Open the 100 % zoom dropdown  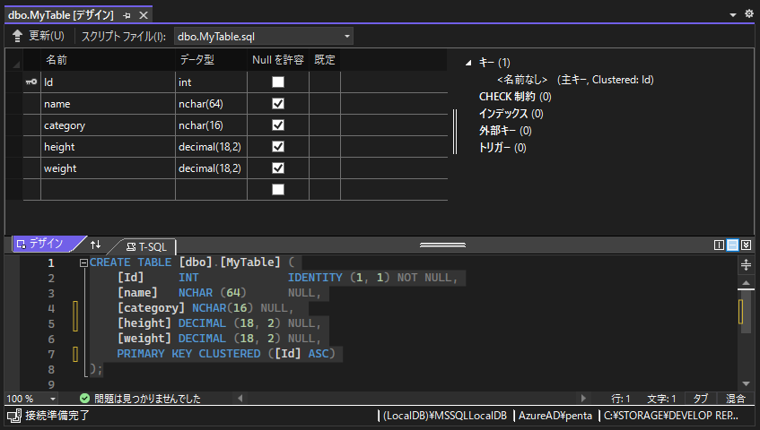pyautogui.click(x=53, y=399)
